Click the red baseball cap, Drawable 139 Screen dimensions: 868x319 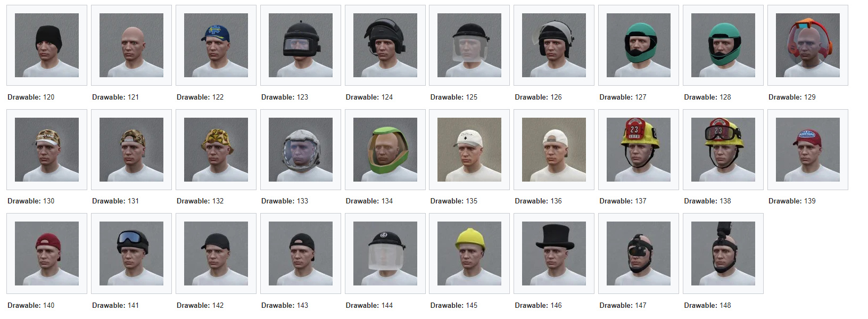tap(808, 150)
